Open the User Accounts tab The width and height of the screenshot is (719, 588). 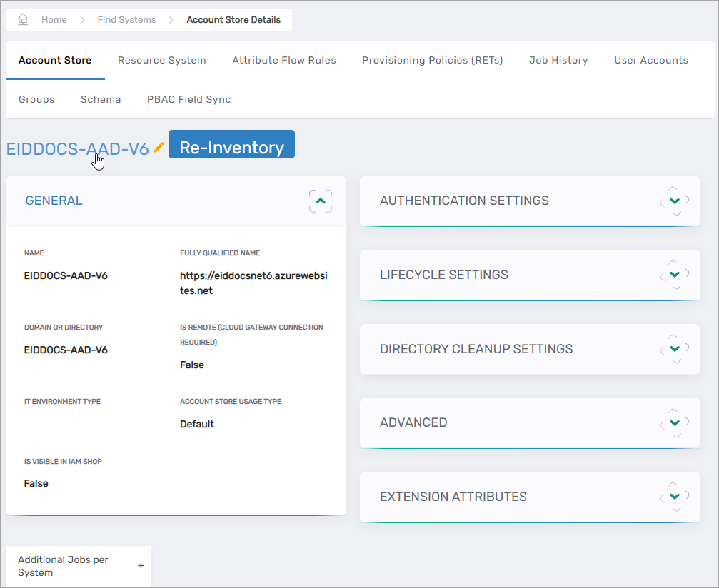(650, 61)
